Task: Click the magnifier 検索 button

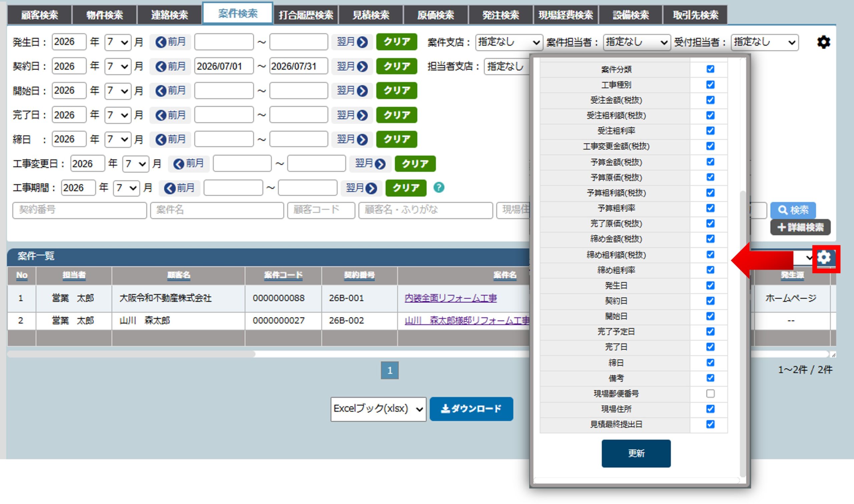Action: coord(793,210)
